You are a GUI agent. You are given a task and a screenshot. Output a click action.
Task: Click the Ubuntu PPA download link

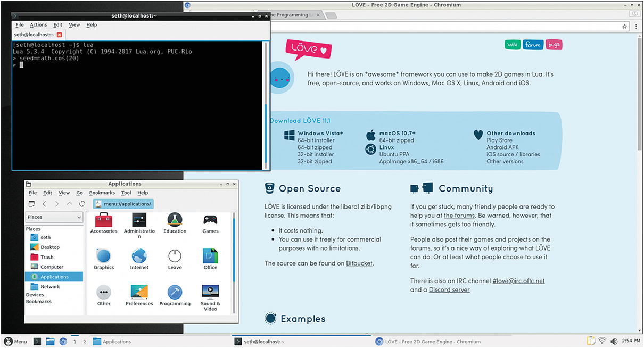(x=394, y=154)
